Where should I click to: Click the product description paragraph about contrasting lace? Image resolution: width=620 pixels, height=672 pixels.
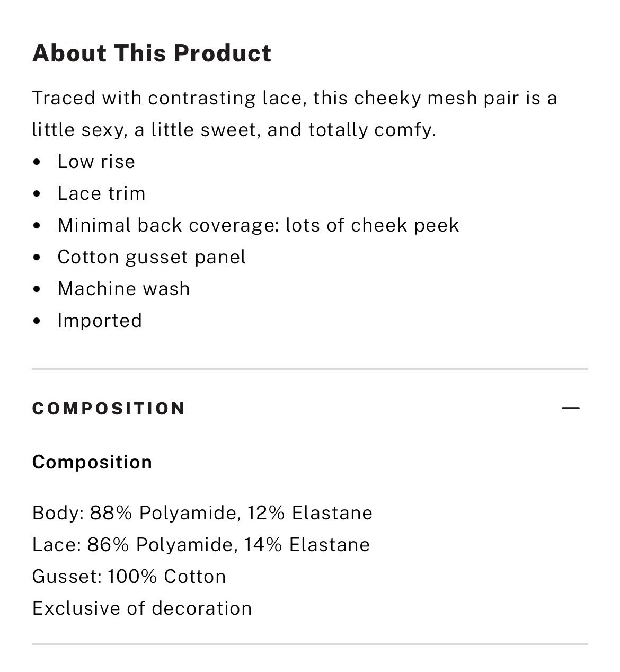[x=294, y=114]
